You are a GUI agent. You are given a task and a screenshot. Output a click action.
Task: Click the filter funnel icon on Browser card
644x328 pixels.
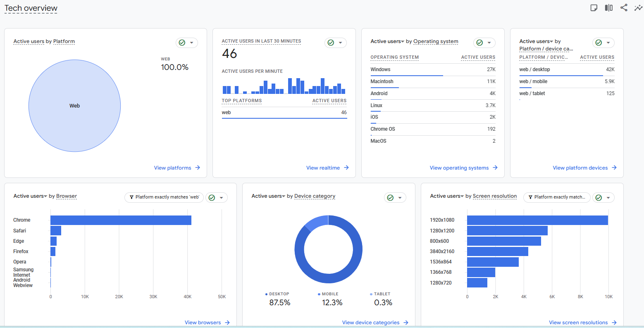pyautogui.click(x=131, y=197)
